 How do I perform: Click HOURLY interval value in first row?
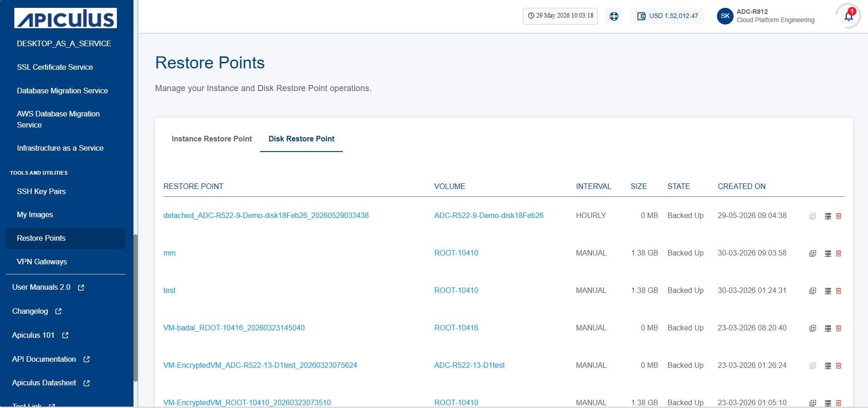[591, 215]
